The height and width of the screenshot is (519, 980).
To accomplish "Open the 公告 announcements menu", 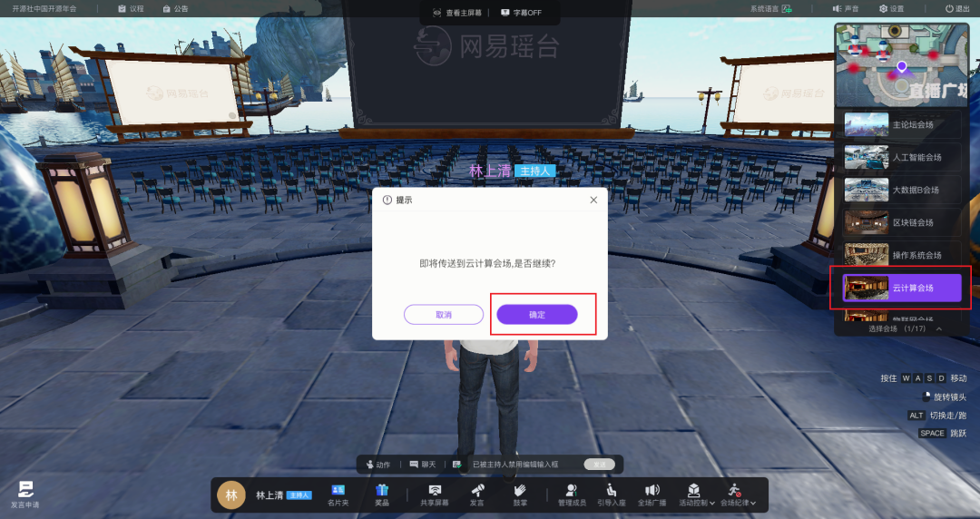I will [175, 9].
